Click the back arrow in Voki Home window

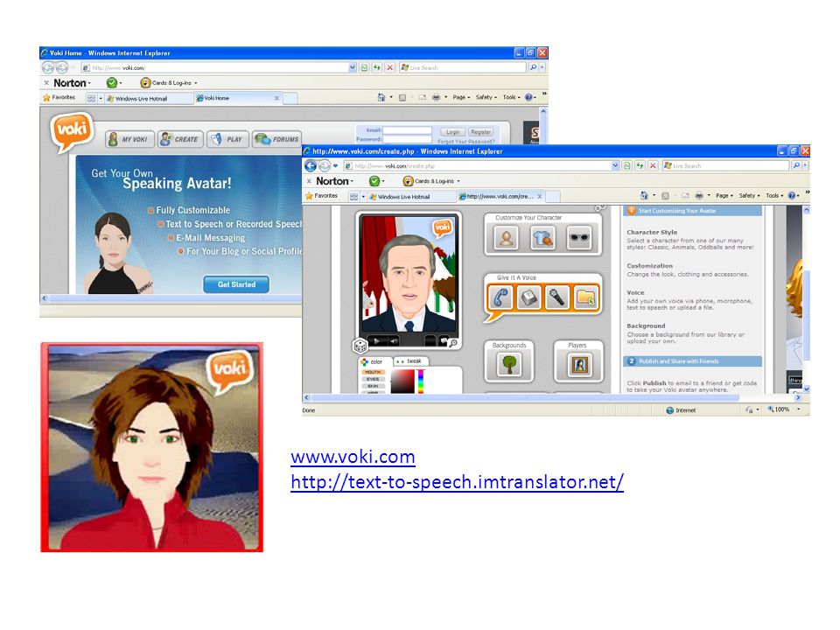click(x=48, y=67)
